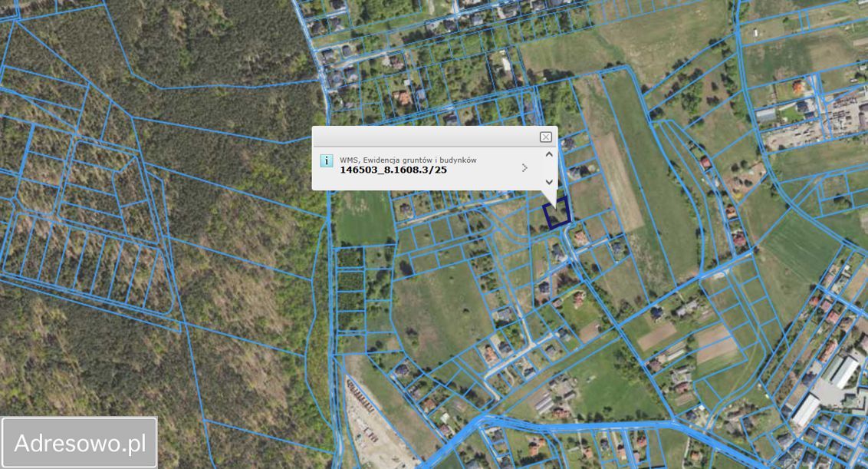Screen dimensions: 868x469
Task: Click the blue info icon in popup
Action: [326, 160]
